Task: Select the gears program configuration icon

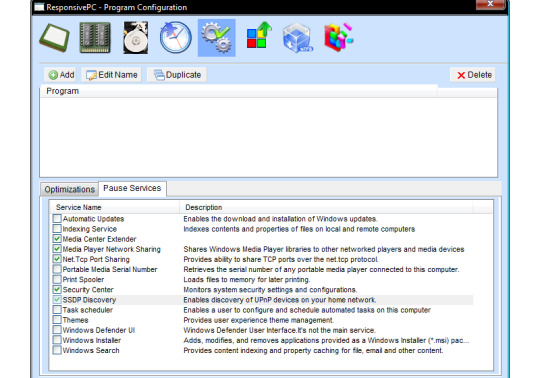Action: coord(217,38)
